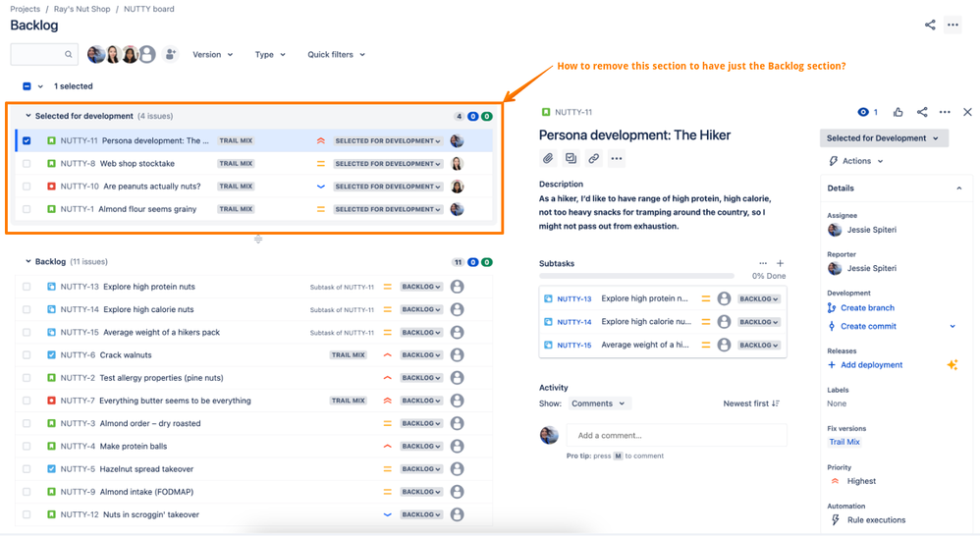The image size is (980, 537).
Task: Click the sparkle icon beside Add deployment
Action: [x=953, y=364]
